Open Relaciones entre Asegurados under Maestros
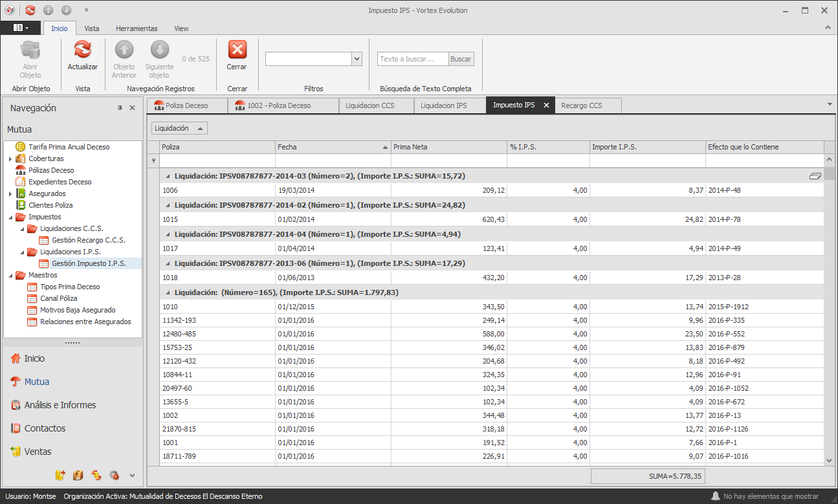 point(85,322)
